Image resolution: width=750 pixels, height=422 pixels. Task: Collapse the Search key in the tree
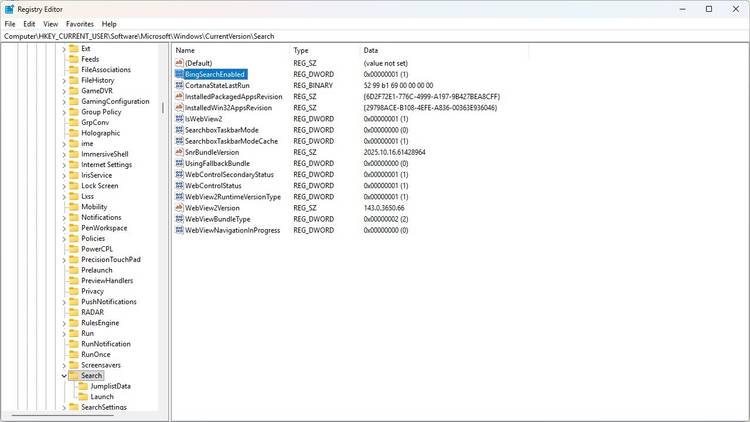coord(64,376)
